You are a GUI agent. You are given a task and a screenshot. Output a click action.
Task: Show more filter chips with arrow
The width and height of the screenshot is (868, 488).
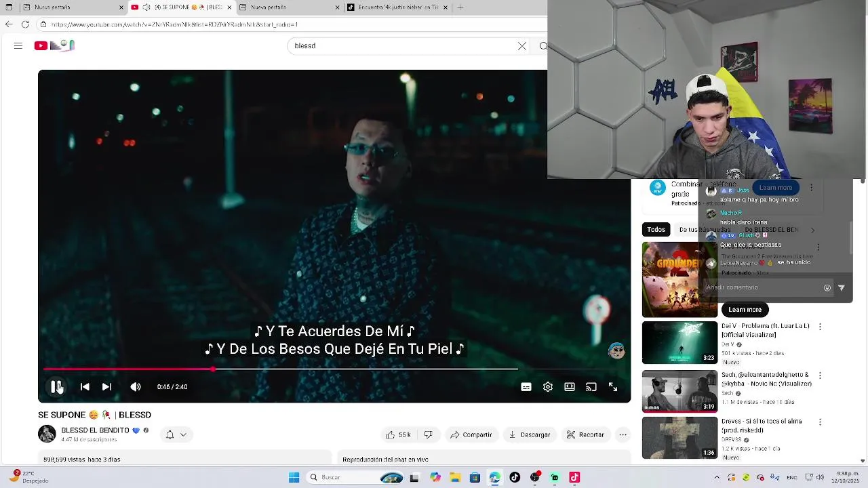[812, 230]
